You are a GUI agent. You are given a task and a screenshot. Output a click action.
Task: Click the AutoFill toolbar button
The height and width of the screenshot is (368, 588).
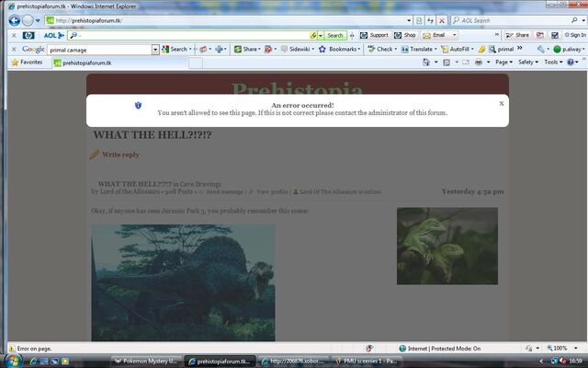point(456,49)
